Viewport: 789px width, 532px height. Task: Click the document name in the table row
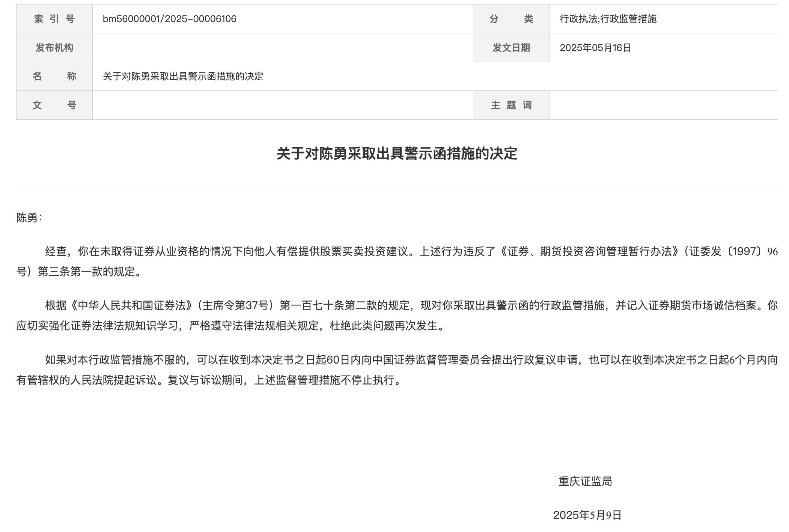click(183, 77)
